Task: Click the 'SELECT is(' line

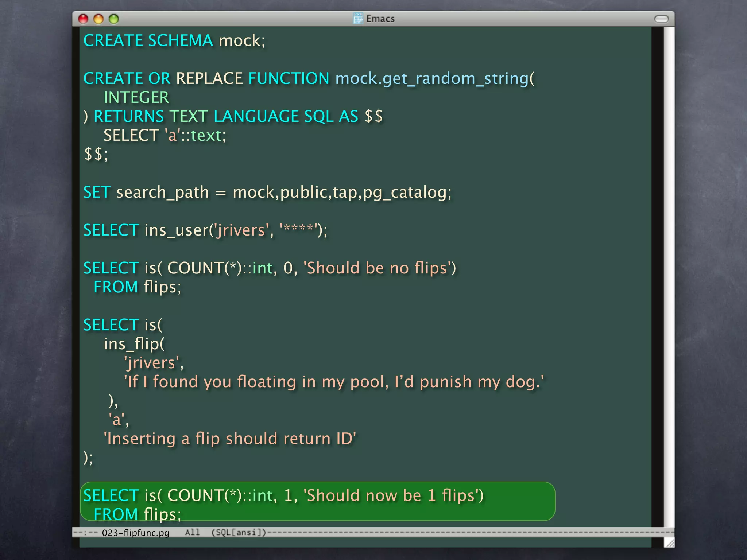Action: coord(123,325)
